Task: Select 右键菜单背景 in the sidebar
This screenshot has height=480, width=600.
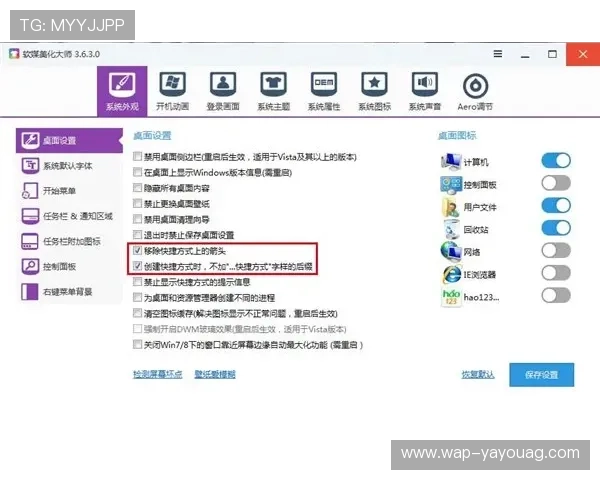Action: coord(69,292)
